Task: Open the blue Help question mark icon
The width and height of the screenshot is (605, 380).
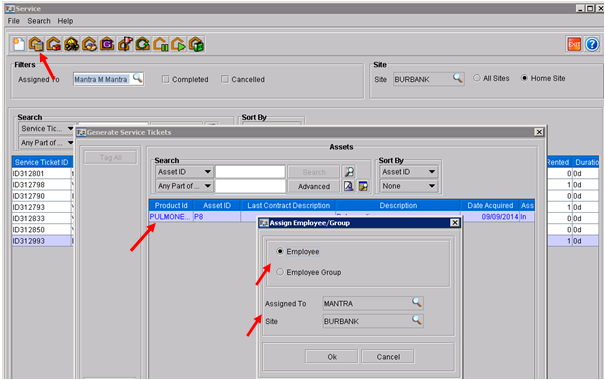Action: (x=592, y=44)
